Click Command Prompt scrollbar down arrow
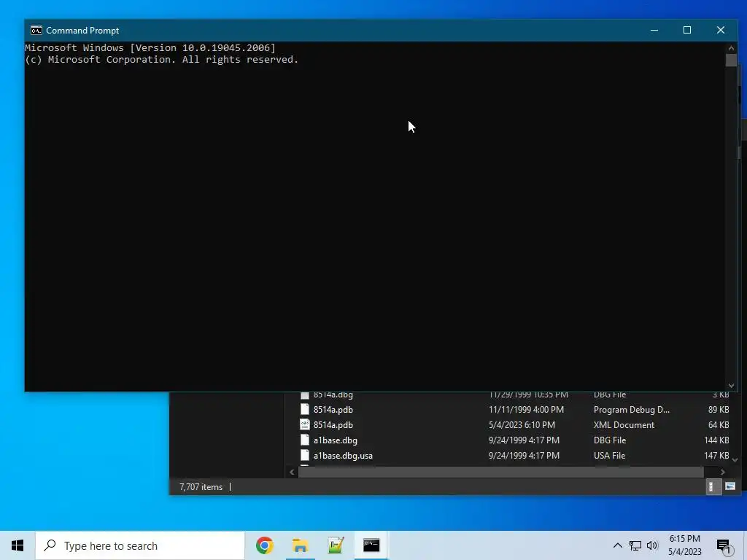 coord(731,386)
